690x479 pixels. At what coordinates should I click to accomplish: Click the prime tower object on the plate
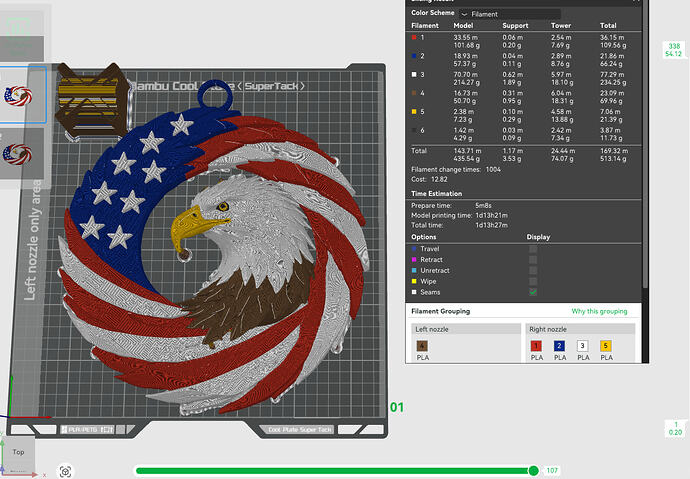92,101
